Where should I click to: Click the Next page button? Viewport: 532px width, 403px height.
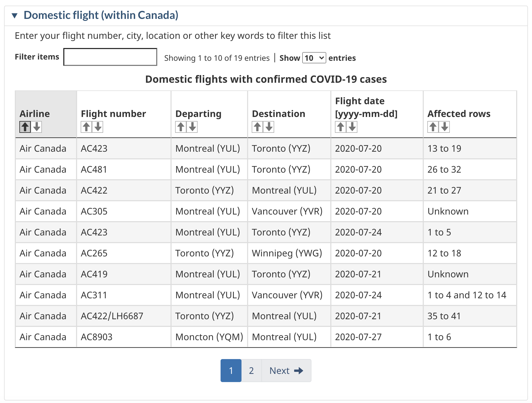286,371
